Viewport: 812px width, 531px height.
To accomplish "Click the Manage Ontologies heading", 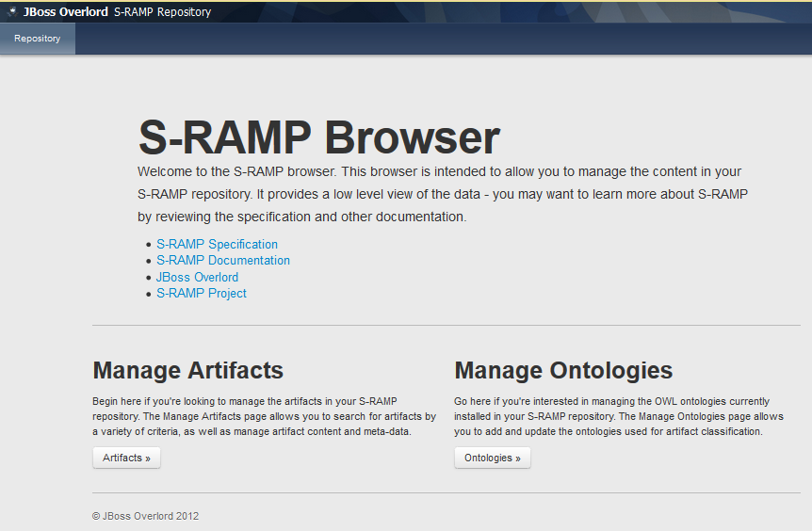I will [x=562, y=370].
